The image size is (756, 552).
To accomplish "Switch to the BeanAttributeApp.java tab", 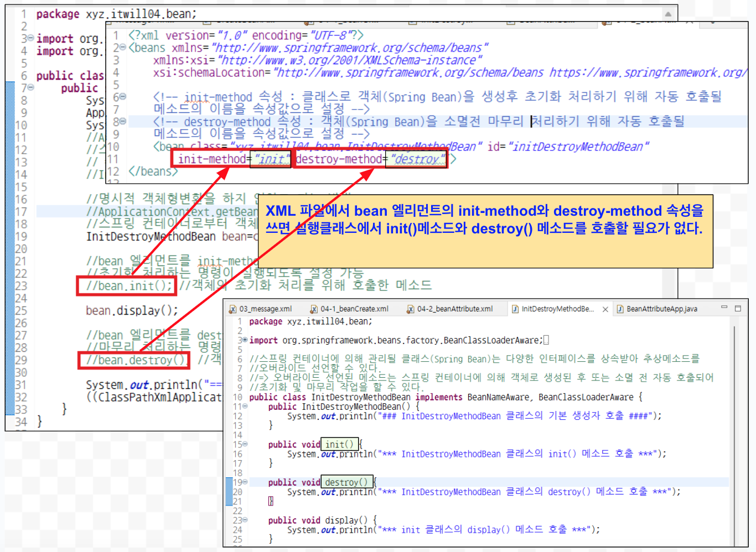I will click(657, 309).
